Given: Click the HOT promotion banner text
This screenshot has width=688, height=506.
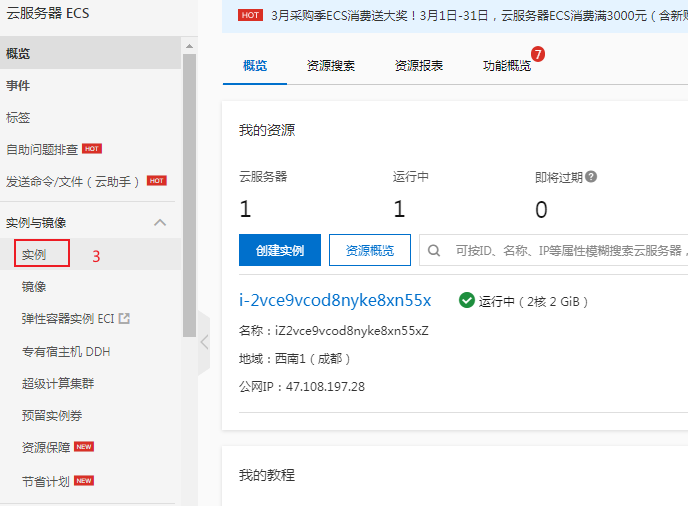Looking at the screenshot, I should [x=479, y=16].
